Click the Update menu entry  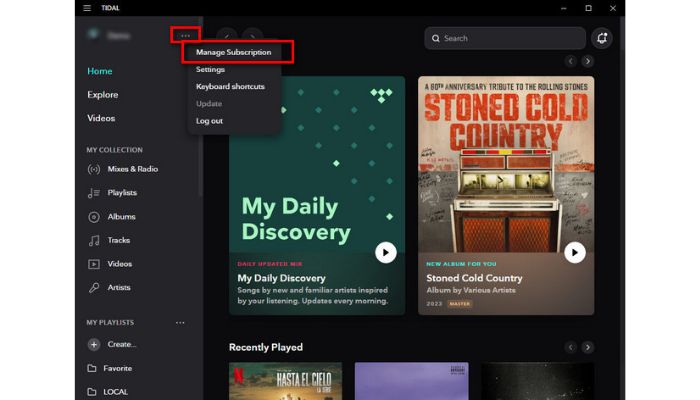coord(233,104)
